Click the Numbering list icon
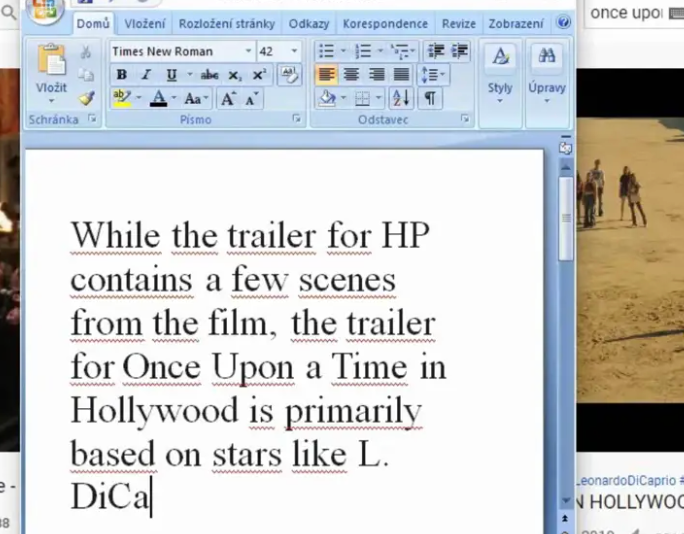The width and height of the screenshot is (684, 534). pos(363,51)
